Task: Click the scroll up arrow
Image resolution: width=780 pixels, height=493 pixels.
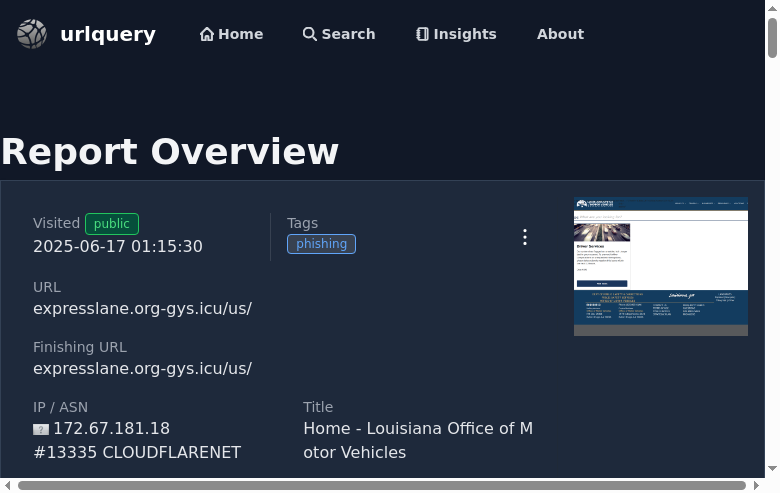Action: coord(773,8)
